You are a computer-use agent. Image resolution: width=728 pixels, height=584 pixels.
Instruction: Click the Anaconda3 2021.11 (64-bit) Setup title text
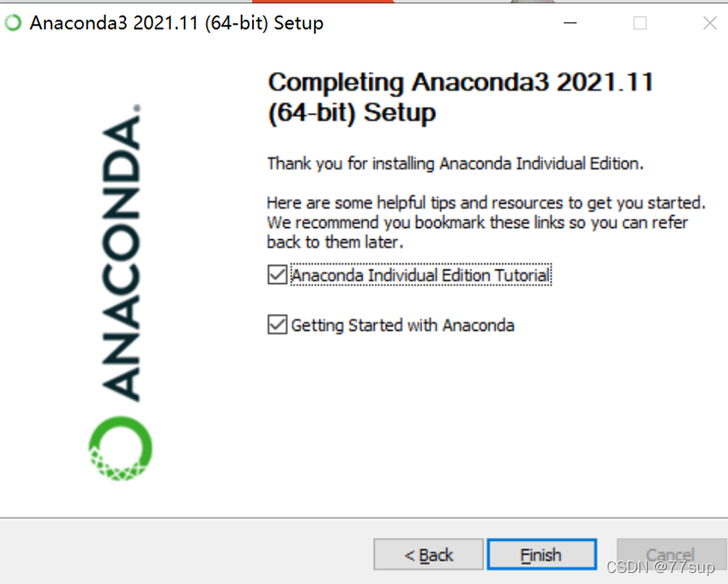pyautogui.click(x=176, y=23)
